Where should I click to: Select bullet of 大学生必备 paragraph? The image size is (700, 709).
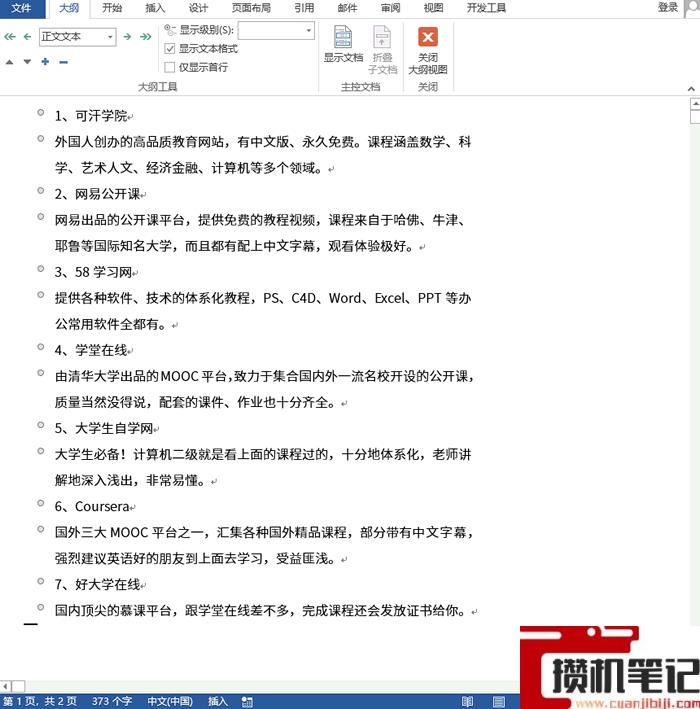click(x=41, y=451)
